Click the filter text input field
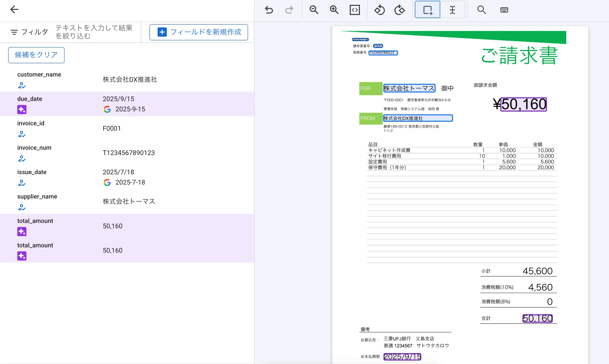 pyautogui.click(x=94, y=32)
